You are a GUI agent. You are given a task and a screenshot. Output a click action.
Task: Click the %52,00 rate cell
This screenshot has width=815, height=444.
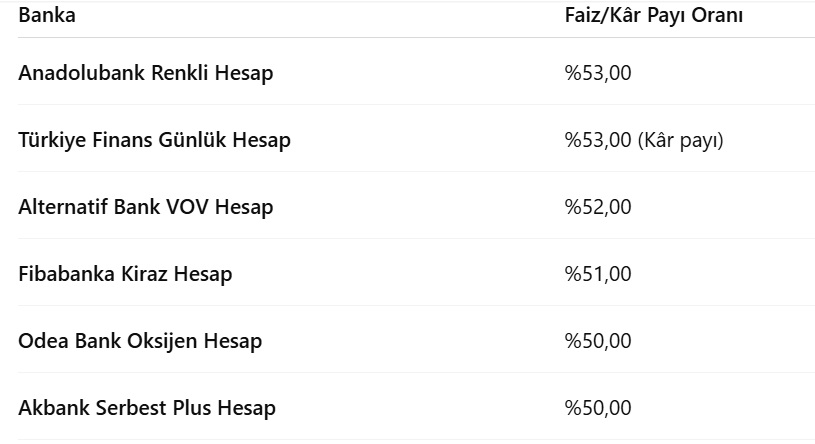[598, 207]
